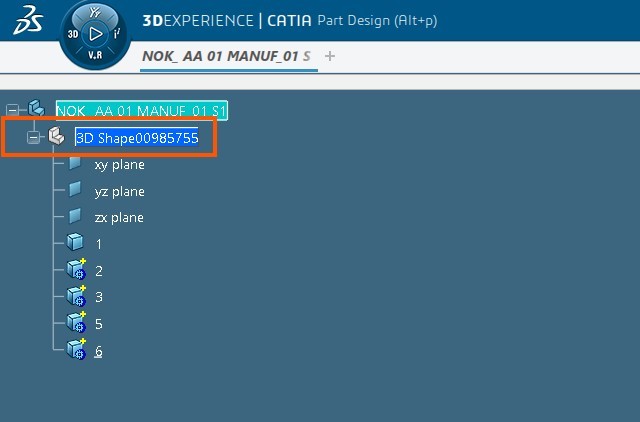Select the 3D Shape00985755 name field

(x=137, y=138)
